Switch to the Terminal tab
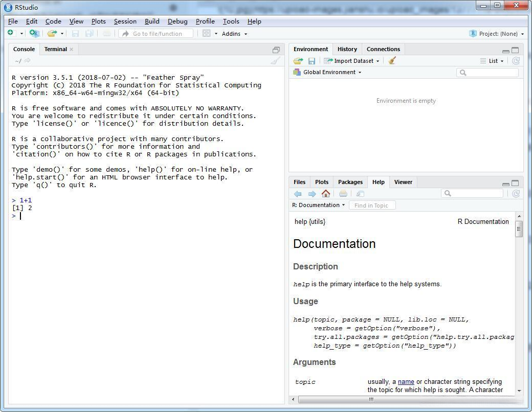The height and width of the screenshot is (412, 532). (x=55, y=49)
